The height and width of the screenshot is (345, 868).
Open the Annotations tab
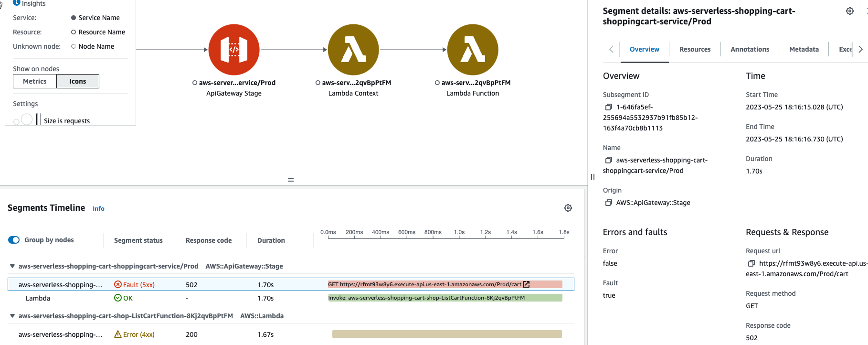[x=750, y=49]
